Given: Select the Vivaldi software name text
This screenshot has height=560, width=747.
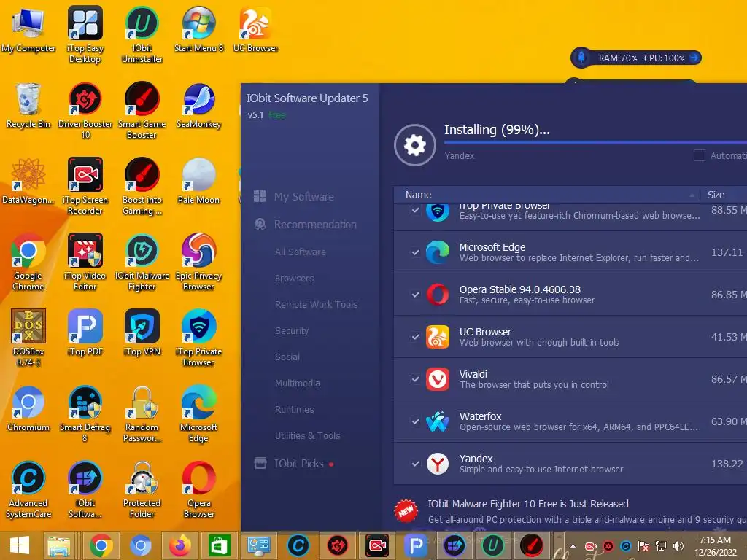Looking at the screenshot, I should (x=473, y=374).
